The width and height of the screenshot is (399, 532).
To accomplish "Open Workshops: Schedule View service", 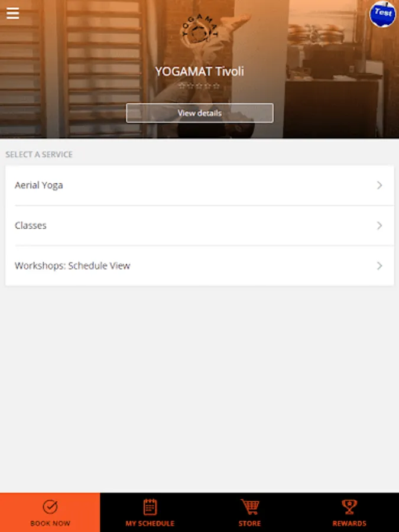I will click(x=200, y=265).
